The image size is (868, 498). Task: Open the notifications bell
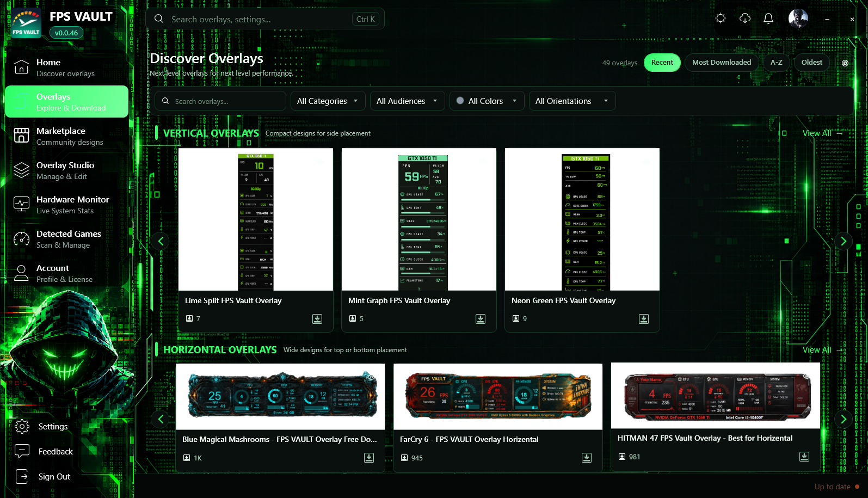coord(768,19)
